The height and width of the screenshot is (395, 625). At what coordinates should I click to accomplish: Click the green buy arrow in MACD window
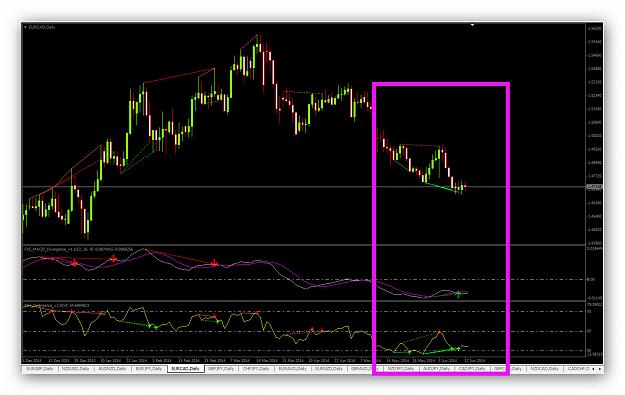click(458, 295)
